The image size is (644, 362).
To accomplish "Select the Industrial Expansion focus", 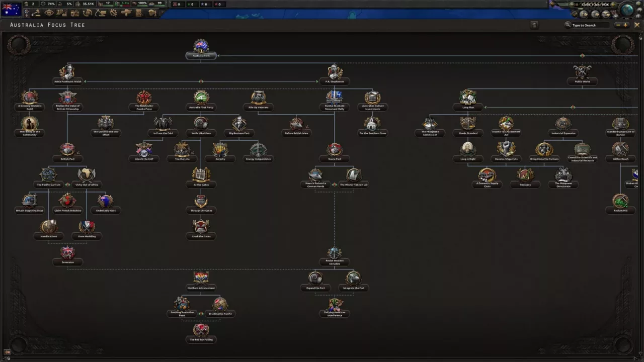I will tap(563, 126).
